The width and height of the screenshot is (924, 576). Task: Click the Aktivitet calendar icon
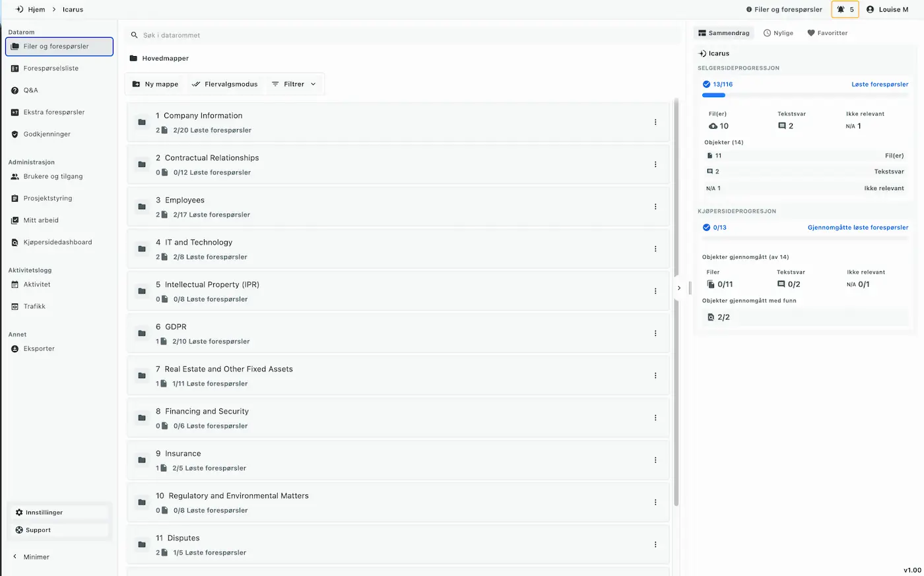coord(15,284)
